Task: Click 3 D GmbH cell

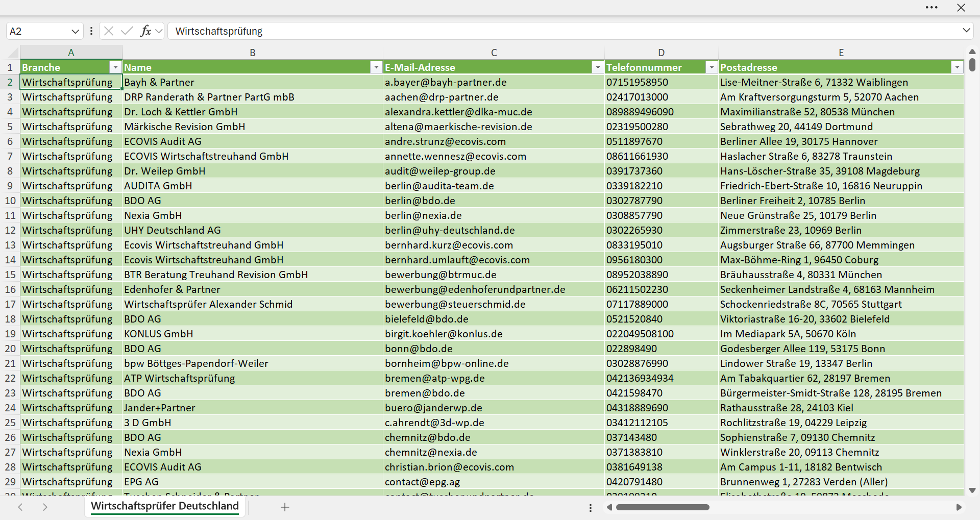Action: 253,423
